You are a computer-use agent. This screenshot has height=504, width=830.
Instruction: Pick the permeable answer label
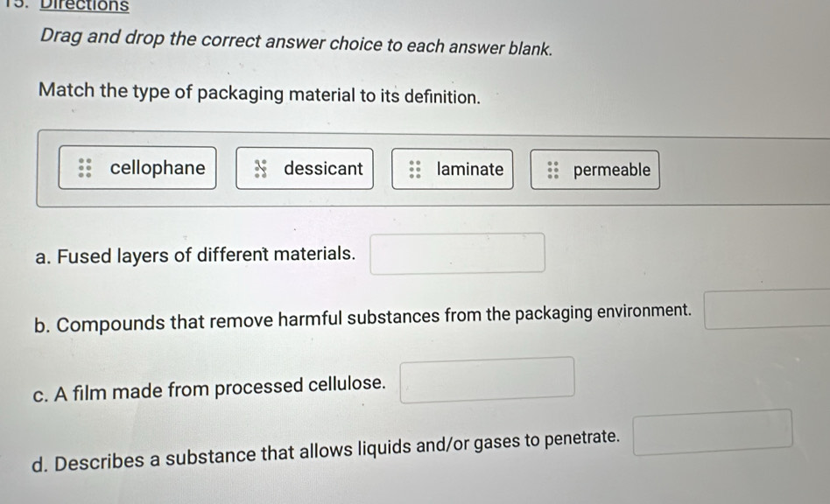(612, 169)
